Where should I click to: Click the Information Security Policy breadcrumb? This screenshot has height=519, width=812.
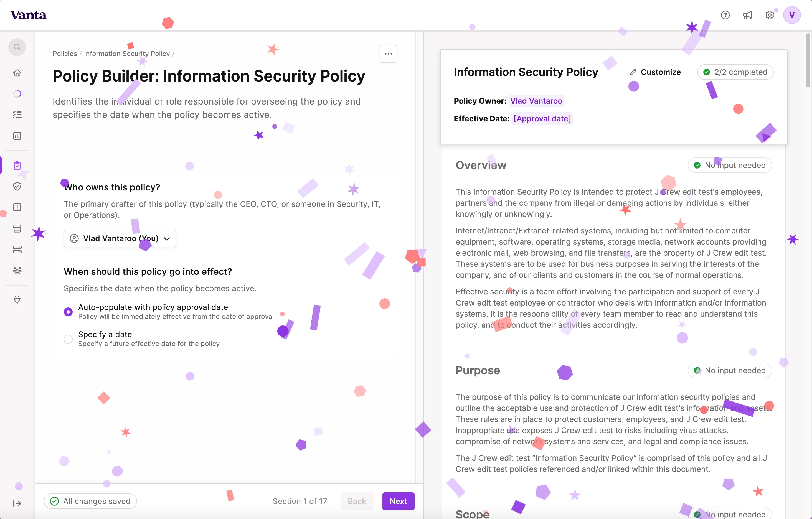127,54
